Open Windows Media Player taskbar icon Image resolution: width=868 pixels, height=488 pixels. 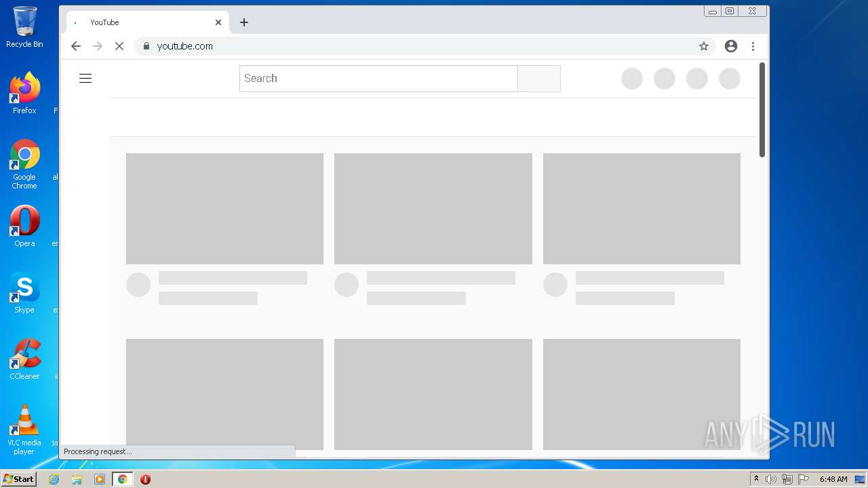point(100,479)
